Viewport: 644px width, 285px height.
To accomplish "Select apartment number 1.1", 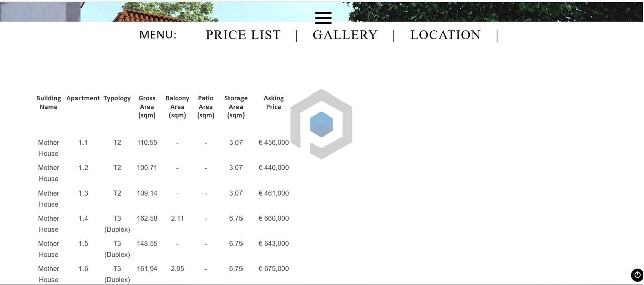I will point(83,143).
